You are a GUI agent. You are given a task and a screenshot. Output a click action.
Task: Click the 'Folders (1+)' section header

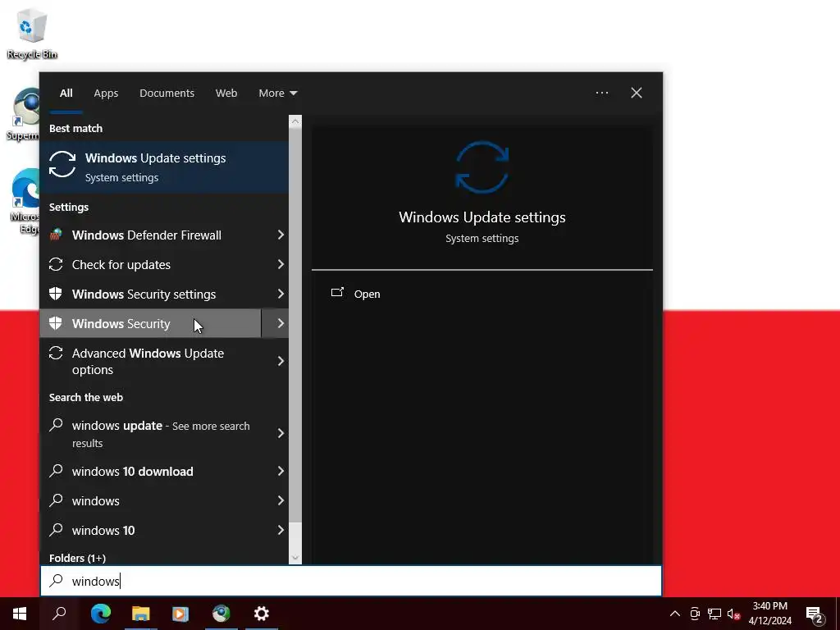coord(78,558)
